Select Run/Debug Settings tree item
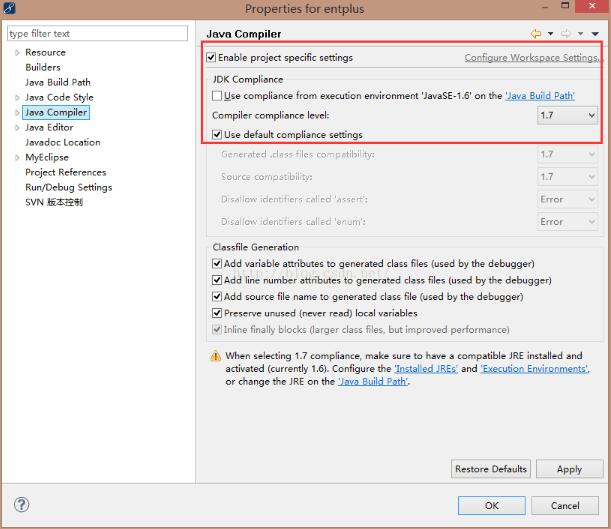611x529 pixels. pyautogui.click(x=69, y=187)
